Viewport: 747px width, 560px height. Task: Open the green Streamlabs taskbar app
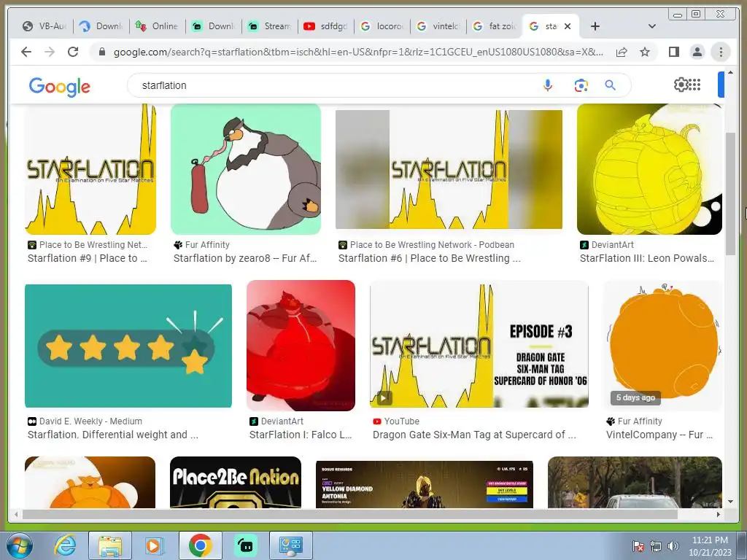coord(246,545)
